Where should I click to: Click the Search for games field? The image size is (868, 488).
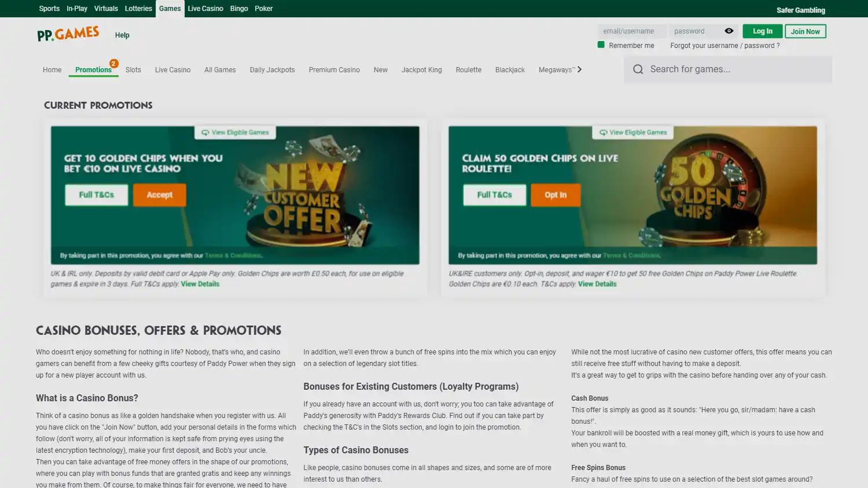728,69
